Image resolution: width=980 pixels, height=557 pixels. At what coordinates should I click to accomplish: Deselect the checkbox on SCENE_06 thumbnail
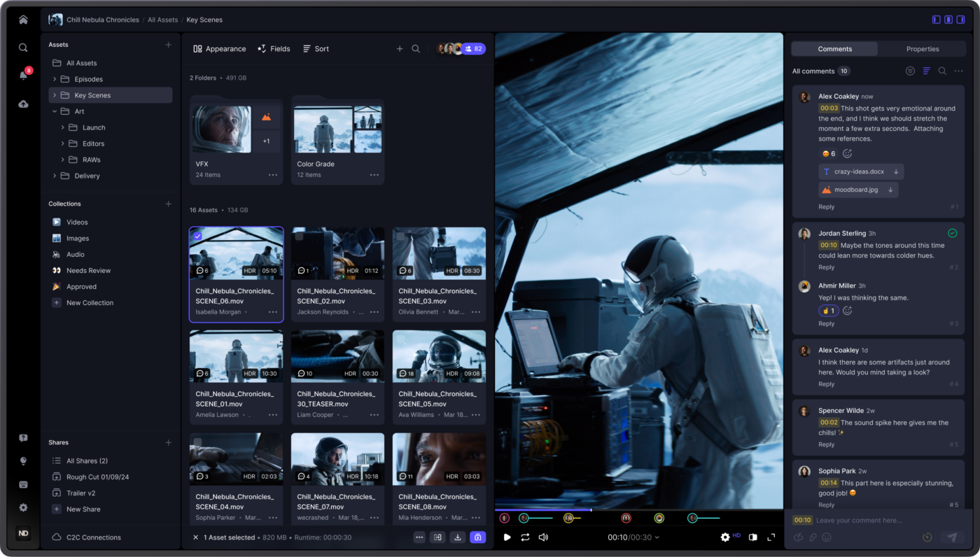point(197,236)
